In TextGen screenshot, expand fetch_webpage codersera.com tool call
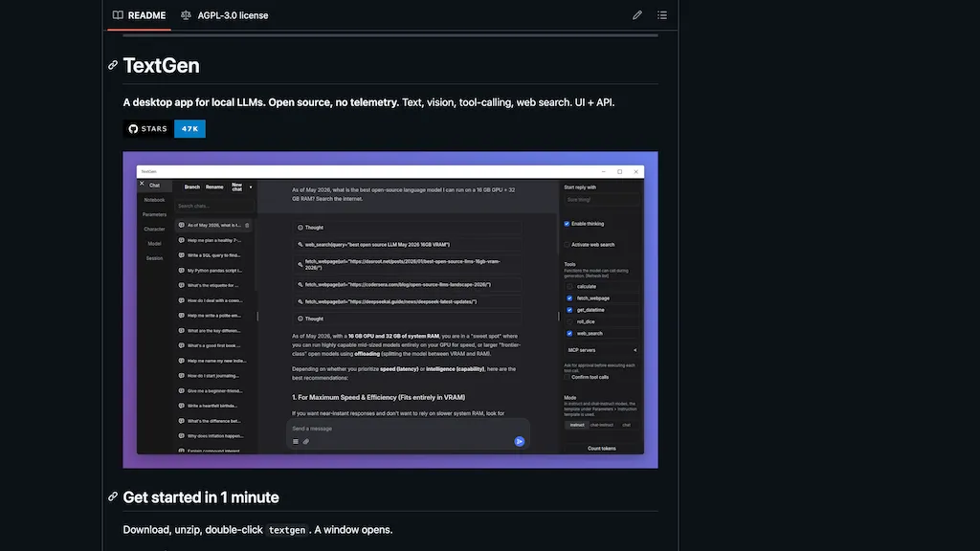The image size is (980, 551). (408, 284)
